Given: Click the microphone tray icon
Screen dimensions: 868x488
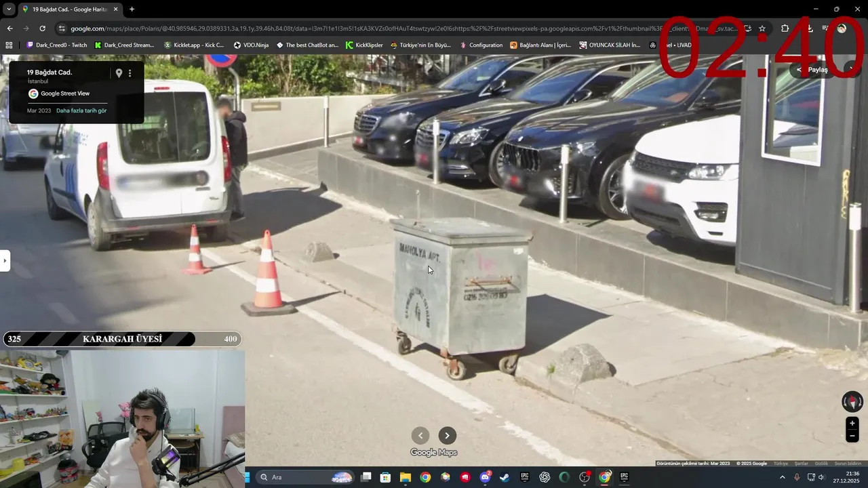Looking at the screenshot, I should click(797, 477).
